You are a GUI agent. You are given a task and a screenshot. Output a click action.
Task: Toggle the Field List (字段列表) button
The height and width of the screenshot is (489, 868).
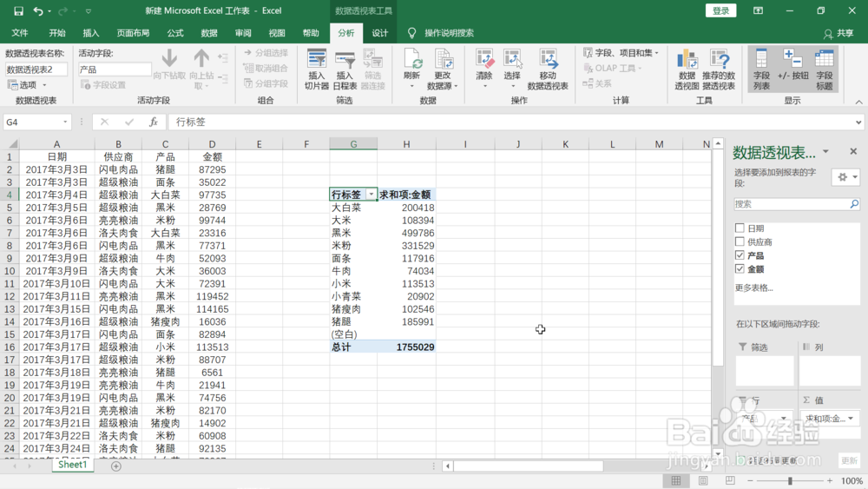point(761,69)
